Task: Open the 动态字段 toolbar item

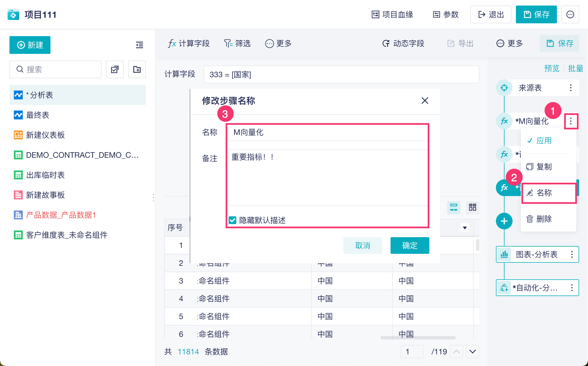Action: point(404,43)
